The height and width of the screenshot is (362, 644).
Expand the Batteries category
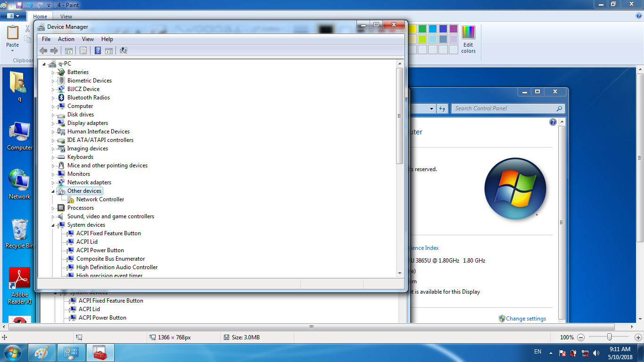(x=53, y=73)
